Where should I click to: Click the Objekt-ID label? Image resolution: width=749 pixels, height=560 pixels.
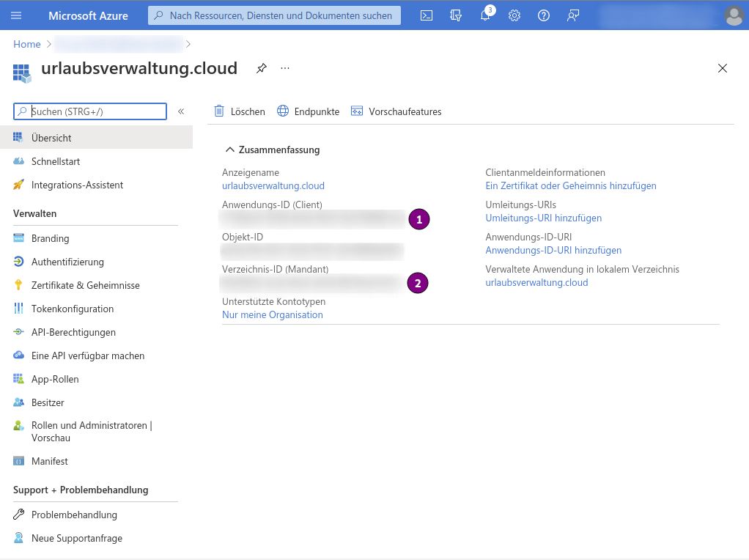243,237
